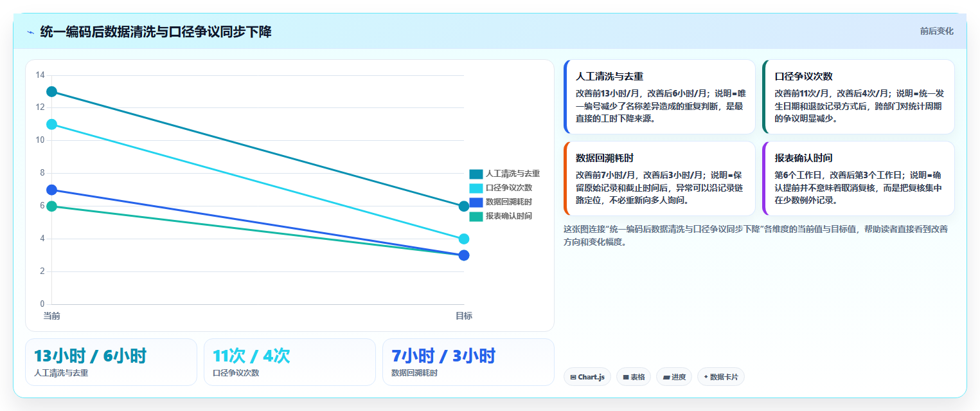The image size is (980, 411).
Task: Click the description starting 改善前11次/月
Action: coord(859,106)
